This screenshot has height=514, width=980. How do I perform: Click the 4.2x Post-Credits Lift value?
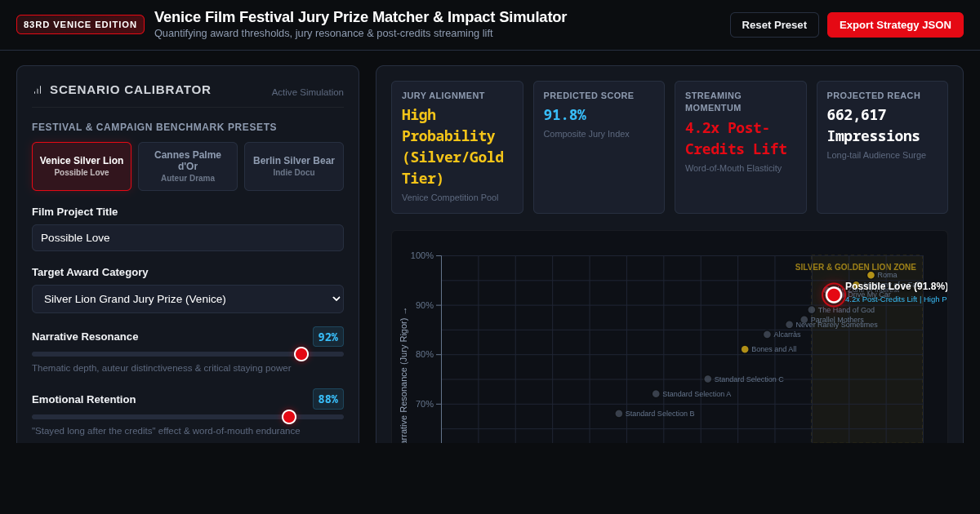click(x=736, y=139)
